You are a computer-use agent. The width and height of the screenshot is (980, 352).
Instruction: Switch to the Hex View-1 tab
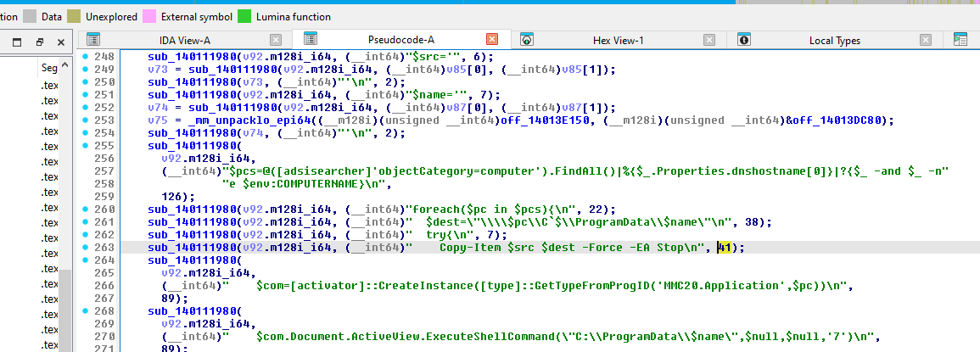point(618,40)
